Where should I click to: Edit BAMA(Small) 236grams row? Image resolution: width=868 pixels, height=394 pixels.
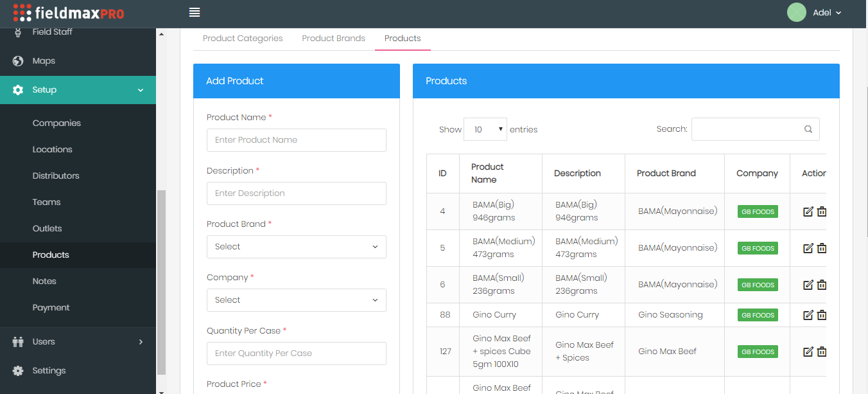click(808, 285)
